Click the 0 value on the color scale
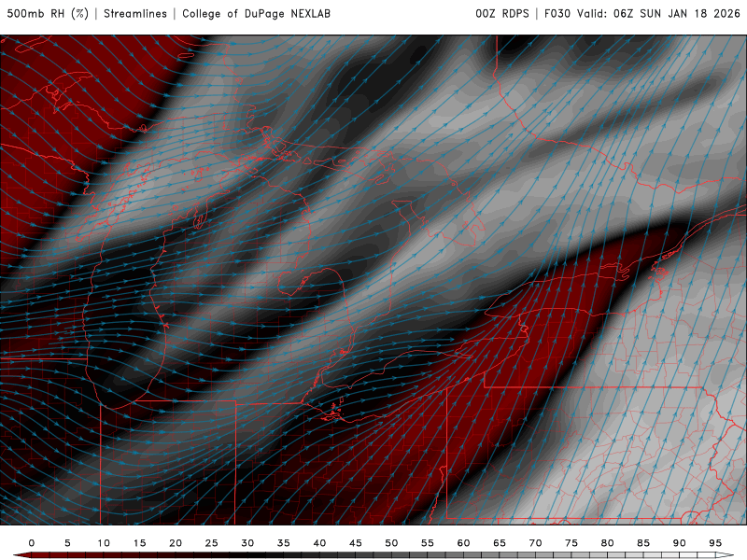This screenshot has height=560, width=747. [x=32, y=543]
